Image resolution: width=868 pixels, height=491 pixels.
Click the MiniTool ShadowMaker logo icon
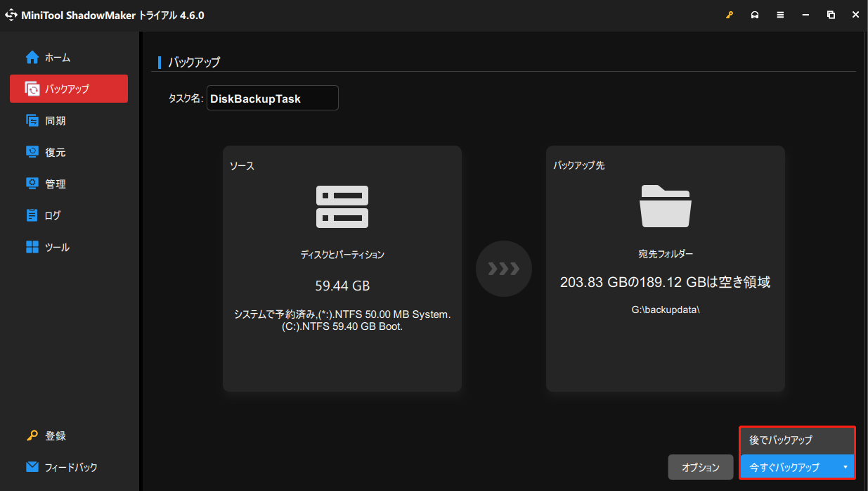11,15
